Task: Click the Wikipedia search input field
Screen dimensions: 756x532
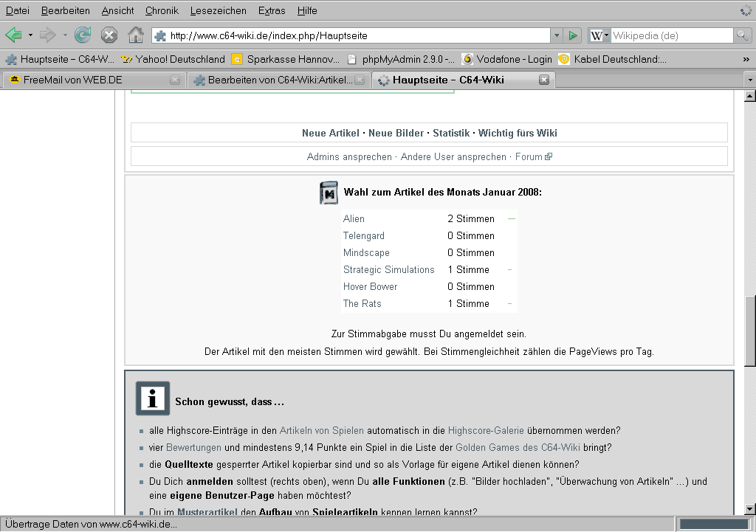Action: click(x=670, y=35)
